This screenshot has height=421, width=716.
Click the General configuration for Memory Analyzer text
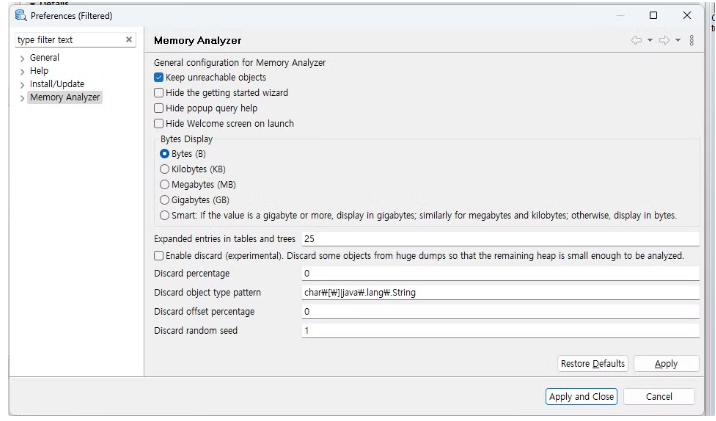click(240, 63)
